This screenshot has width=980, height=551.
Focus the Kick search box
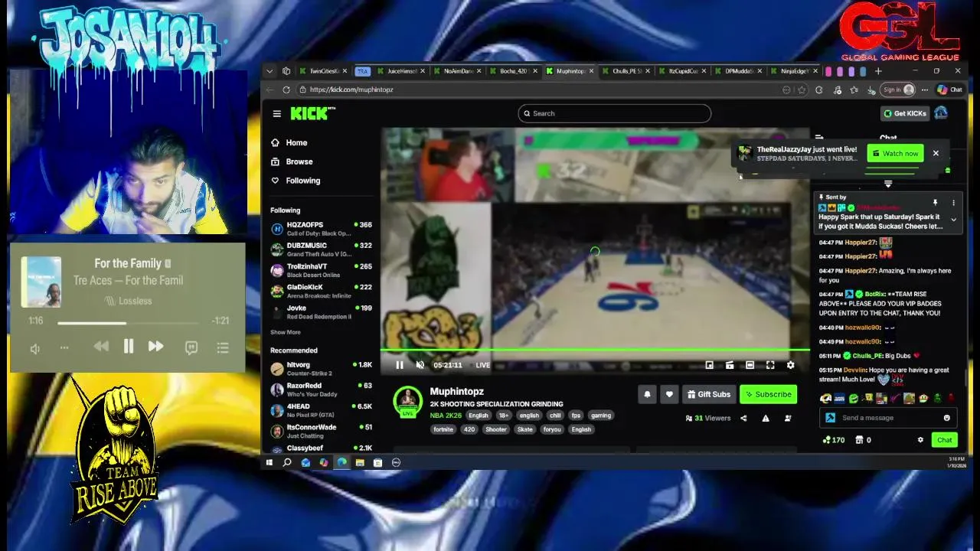tap(614, 113)
